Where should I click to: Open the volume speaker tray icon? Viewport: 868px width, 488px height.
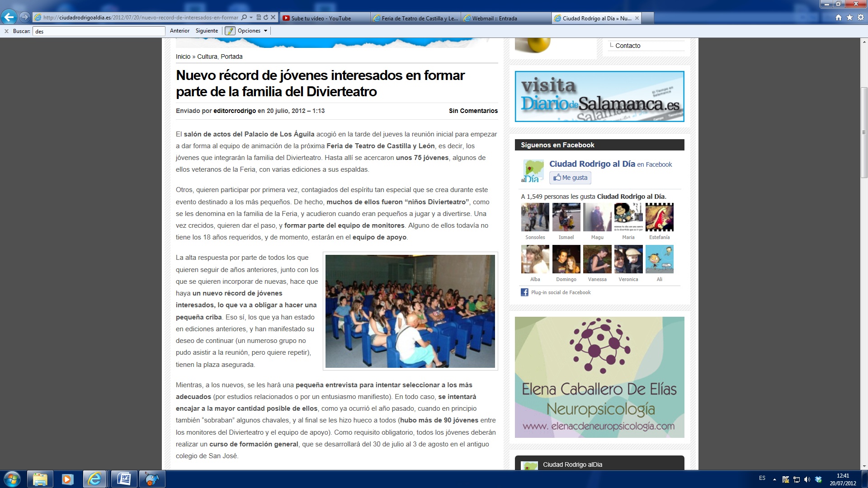[807, 479]
